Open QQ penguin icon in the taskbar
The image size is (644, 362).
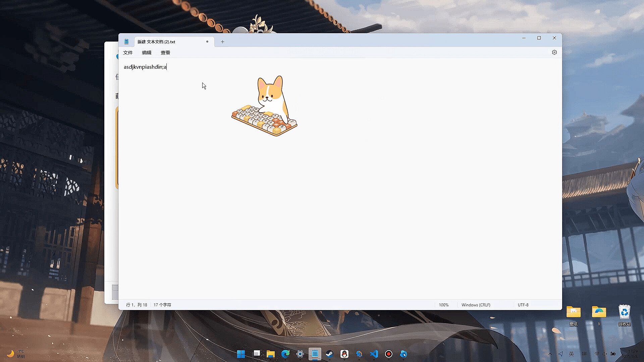(344, 354)
